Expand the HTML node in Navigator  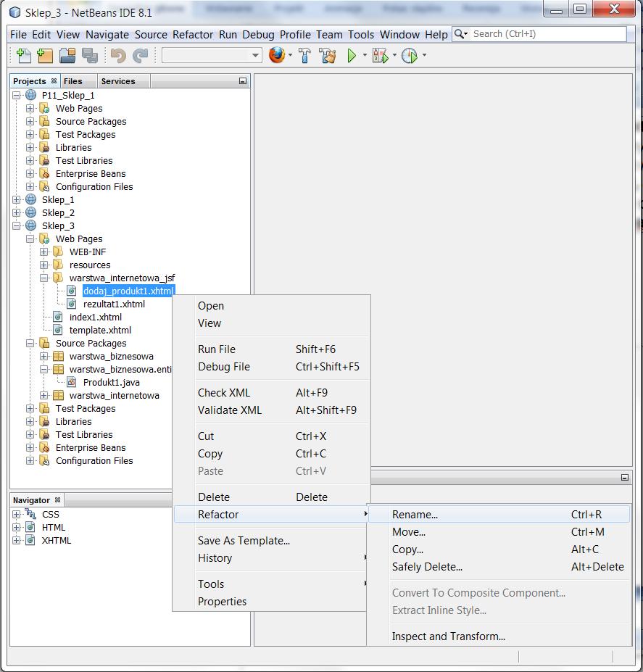pyautogui.click(x=16, y=527)
